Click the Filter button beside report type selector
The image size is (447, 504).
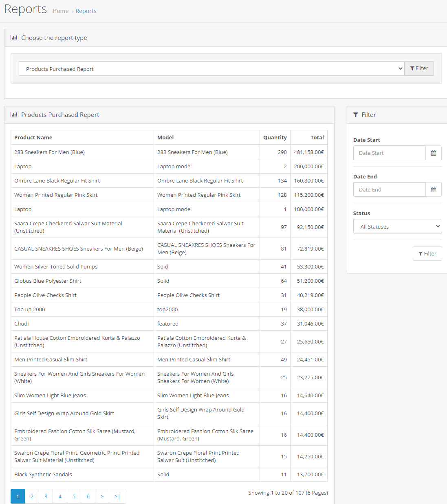(419, 68)
